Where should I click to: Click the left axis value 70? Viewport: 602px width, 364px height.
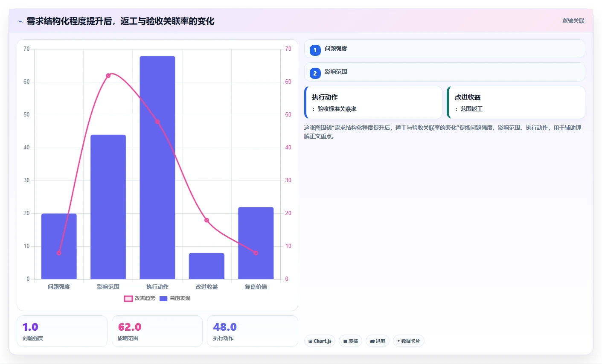click(x=26, y=49)
